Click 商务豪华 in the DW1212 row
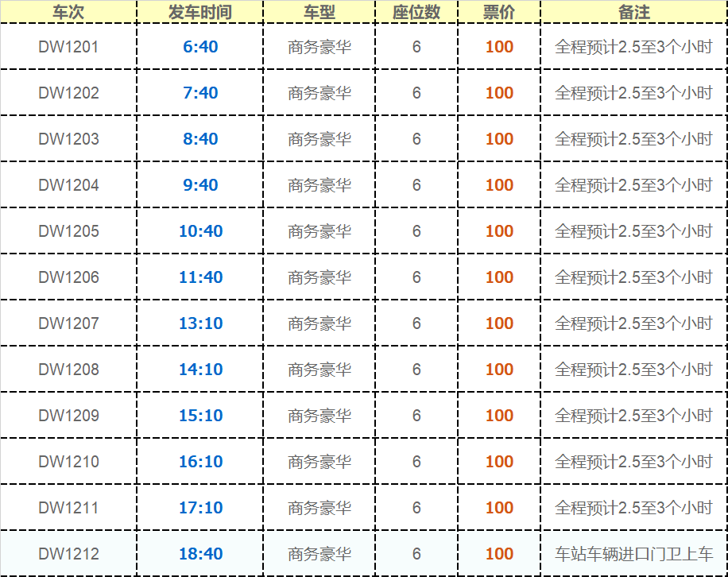Image resolution: width=728 pixels, height=577 pixels. point(319,554)
